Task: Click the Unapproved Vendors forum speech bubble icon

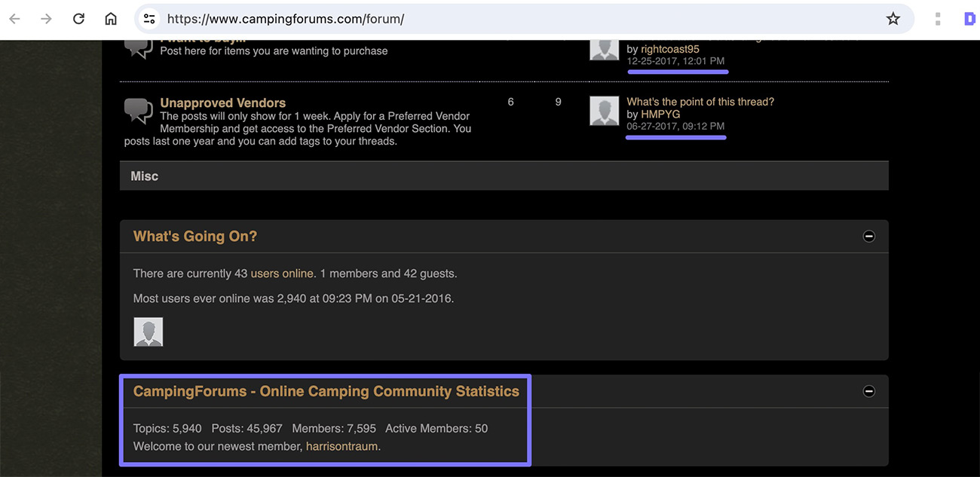Action: (138, 111)
